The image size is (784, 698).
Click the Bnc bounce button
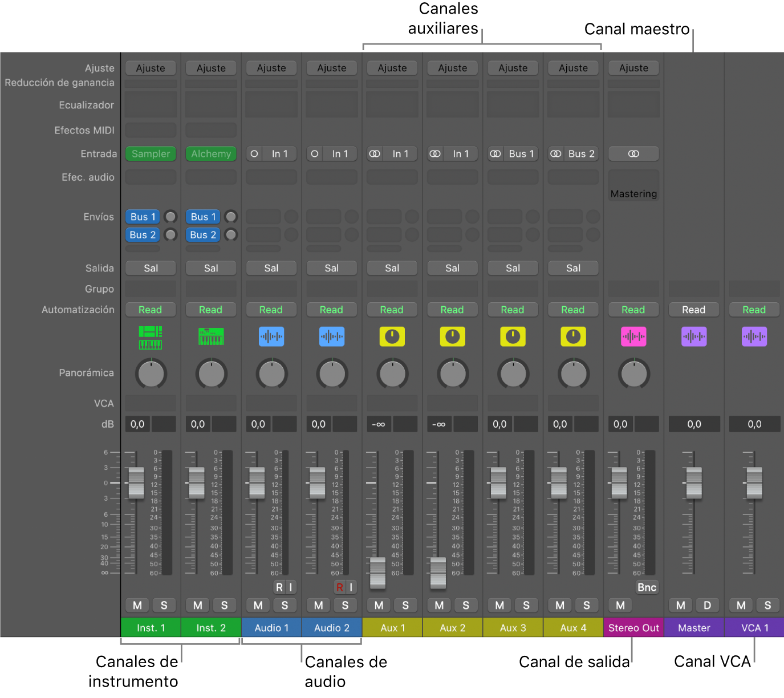647,587
